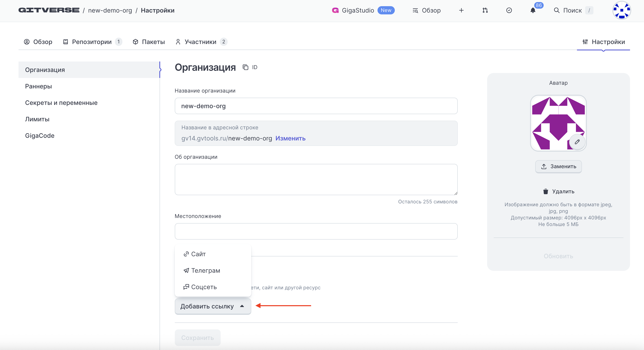This screenshot has height=350, width=644.
Task: Open GigaStudio from top bar
Action: tap(358, 10)
